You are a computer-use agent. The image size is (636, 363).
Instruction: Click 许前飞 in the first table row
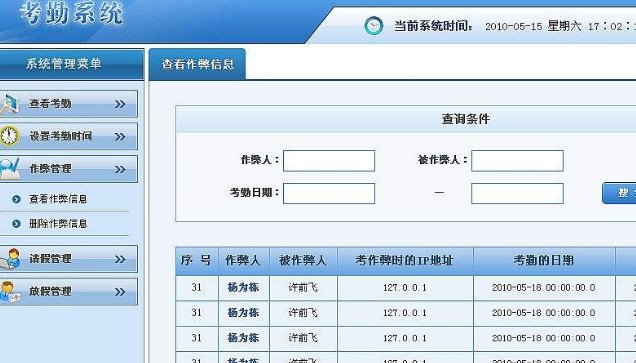pyautogui.click(x=303, y=288)
